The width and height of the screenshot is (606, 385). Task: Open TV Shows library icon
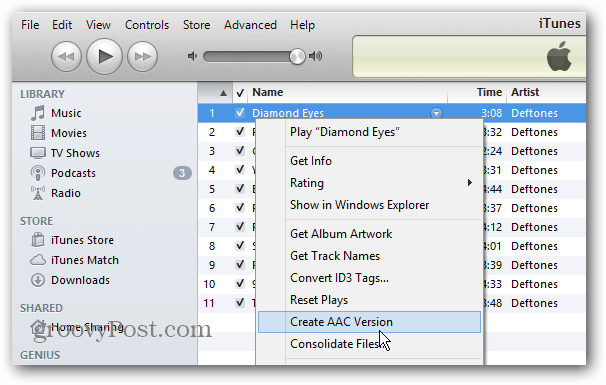coord(38,153)
